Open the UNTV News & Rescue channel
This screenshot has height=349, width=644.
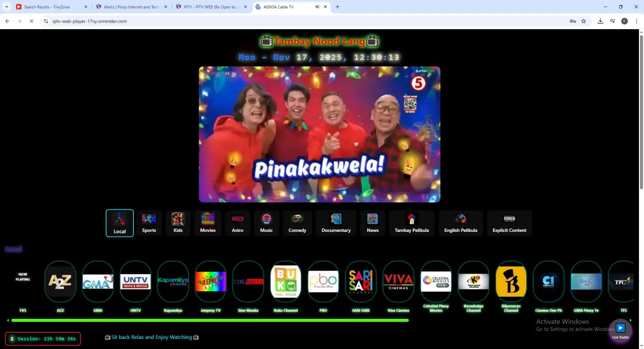tap(135, 281)
